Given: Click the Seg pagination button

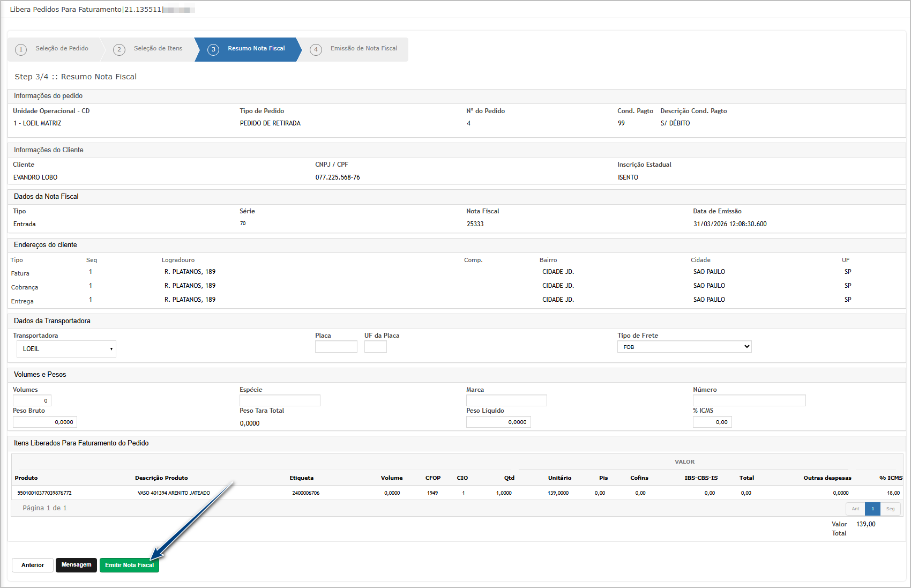Looking at the screenshot, I should [890, 509].
